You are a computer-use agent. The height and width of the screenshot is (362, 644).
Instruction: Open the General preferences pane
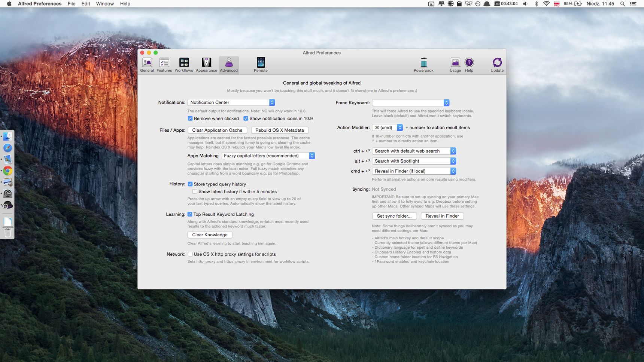click(x=147, y=65)
